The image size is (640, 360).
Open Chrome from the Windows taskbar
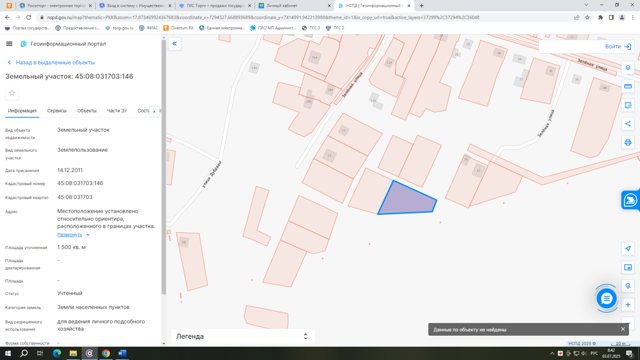pyautogui.click(x=106, y=353)
